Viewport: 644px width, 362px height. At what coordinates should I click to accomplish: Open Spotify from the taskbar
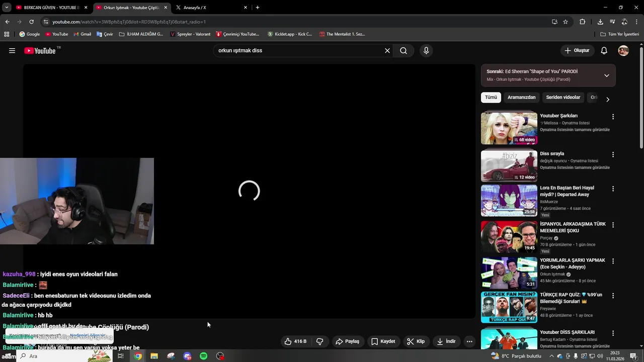204,356
